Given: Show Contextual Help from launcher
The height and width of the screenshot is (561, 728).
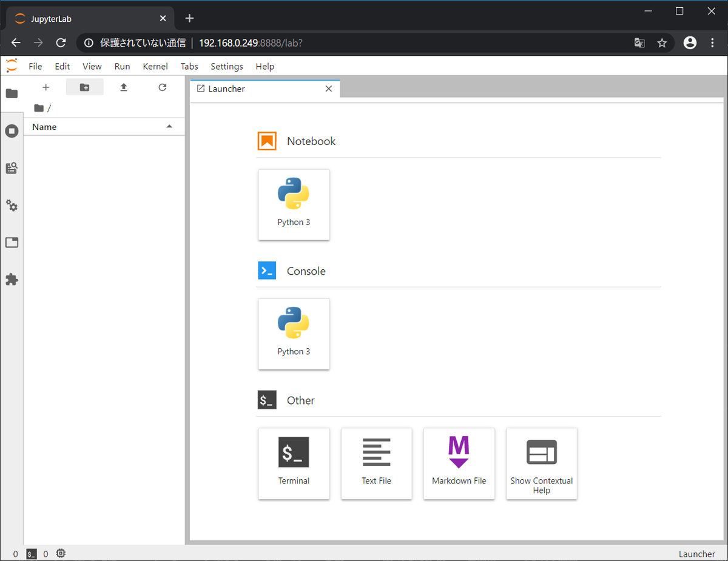Looking at the screenshot, I should tap(541, 463).
